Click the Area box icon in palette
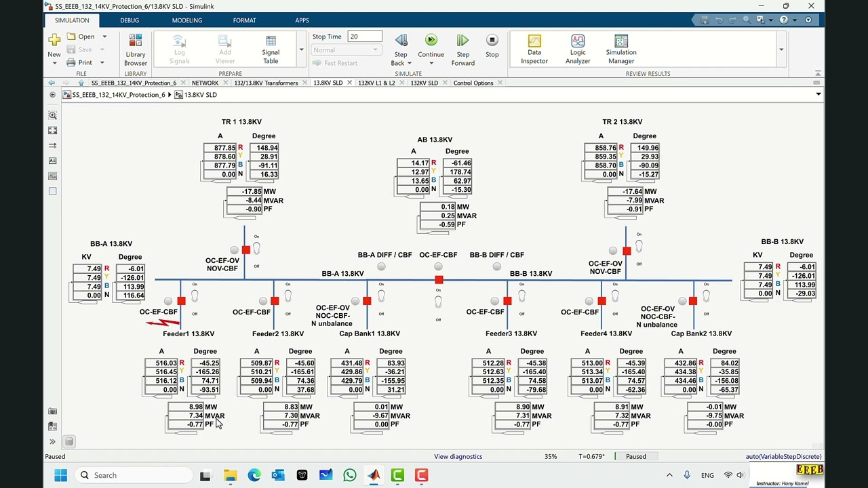This screenshot has width=868, height=488. tap(52, 191)
